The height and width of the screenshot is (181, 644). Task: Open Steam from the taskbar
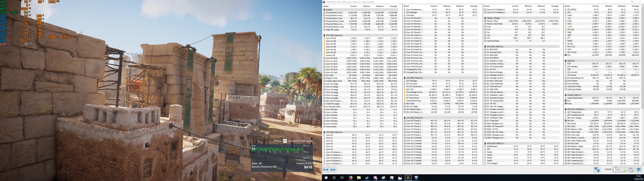pos(367,177)
